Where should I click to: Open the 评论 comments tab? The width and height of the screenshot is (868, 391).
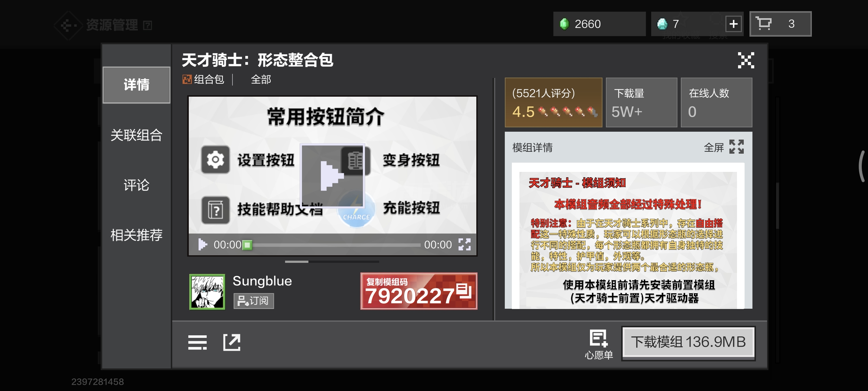click(136, 185)
